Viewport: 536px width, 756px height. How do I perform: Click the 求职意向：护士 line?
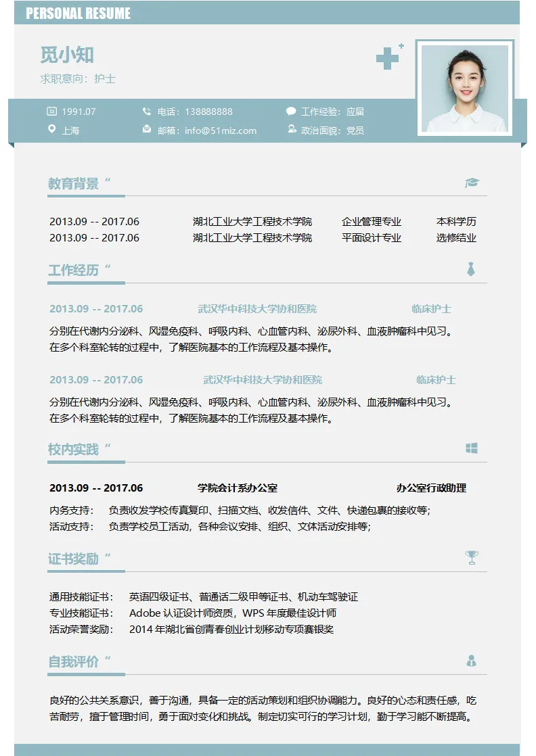coord(78,78)
